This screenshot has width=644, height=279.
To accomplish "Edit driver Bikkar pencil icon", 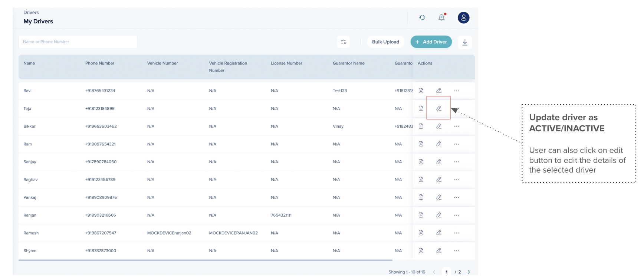I will (x=439, y=126).
